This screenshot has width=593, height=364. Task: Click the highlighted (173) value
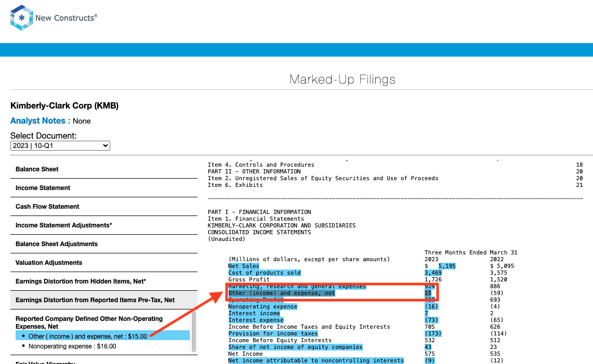(x=433, y=334)
